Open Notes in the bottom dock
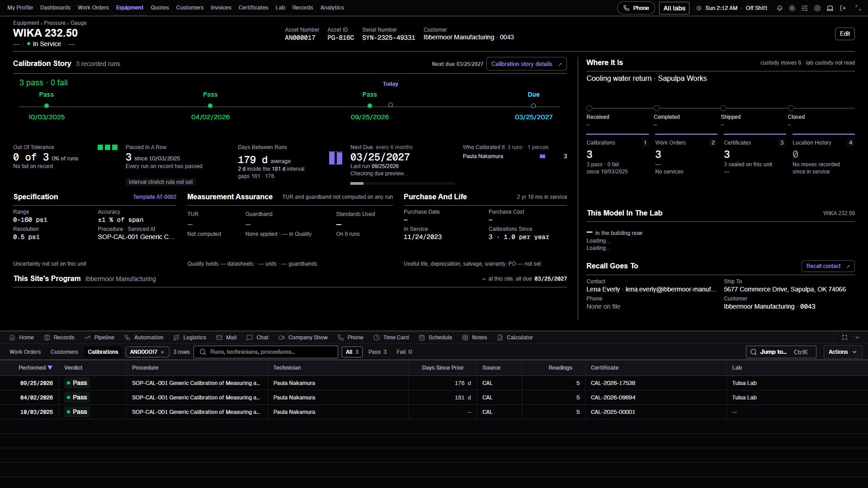 coord(475,338)
